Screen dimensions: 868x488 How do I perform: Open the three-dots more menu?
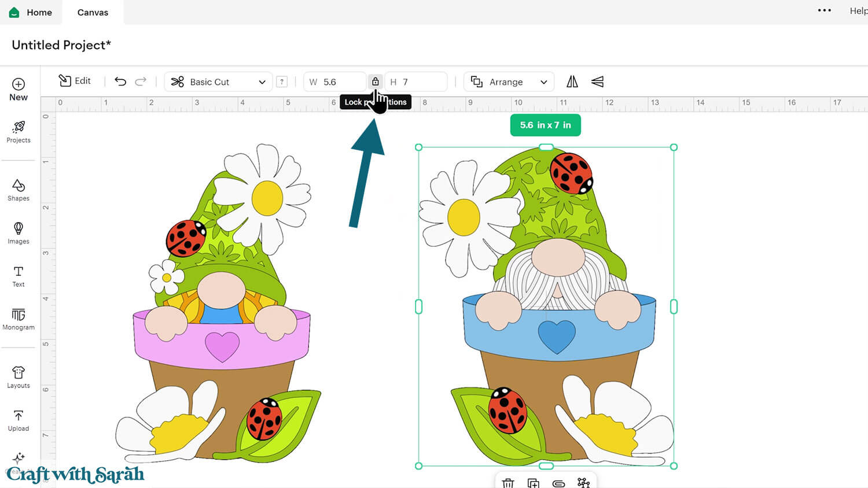[x=824, y=10]
